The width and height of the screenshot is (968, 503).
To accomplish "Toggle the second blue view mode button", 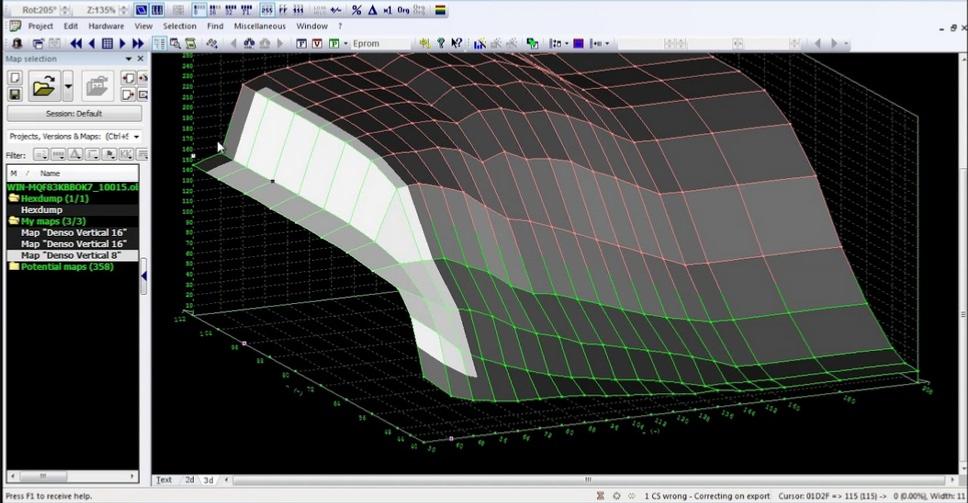I will point(157,10).
